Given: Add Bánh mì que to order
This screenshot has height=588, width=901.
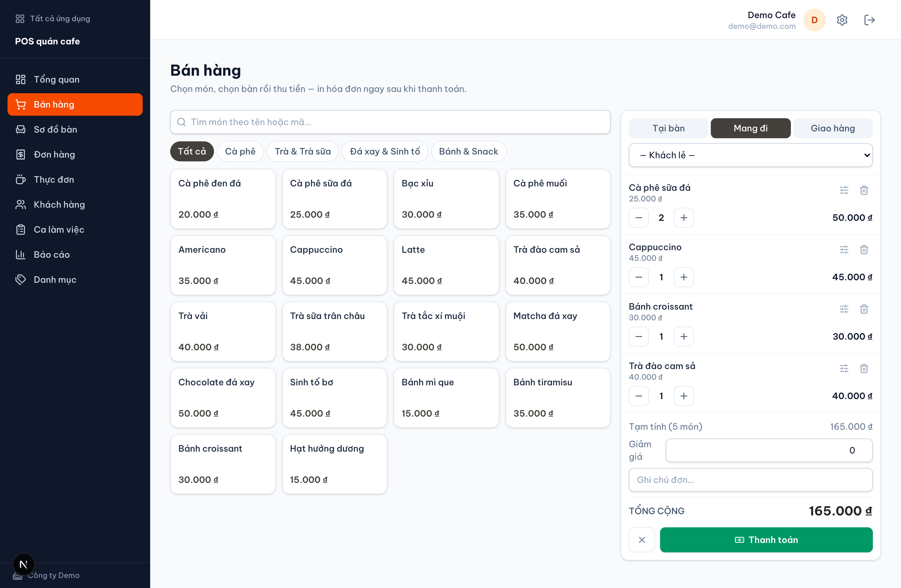Looking at the screenshot, I should coord(446,398).
